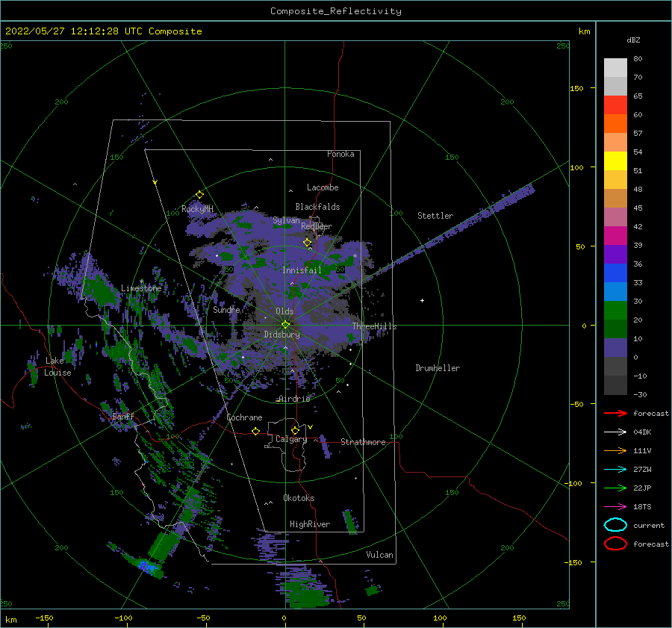The image size is (672, 628).
Task: Click the dBZ legend heading
Action: [x=633, y=40]
